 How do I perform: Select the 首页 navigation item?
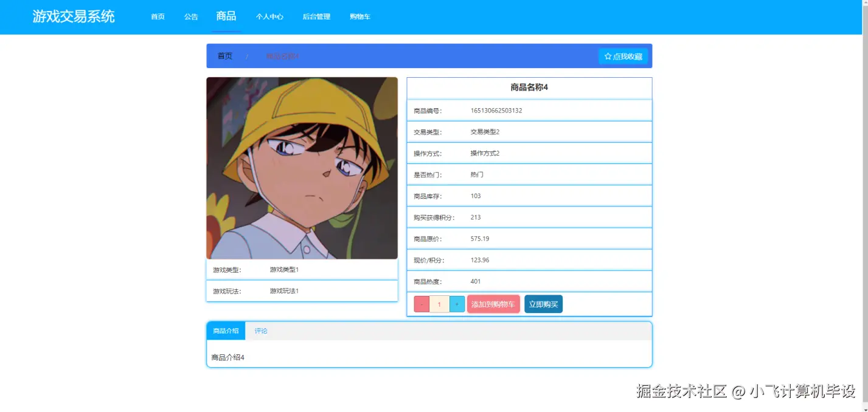click(x=157, y=17)
